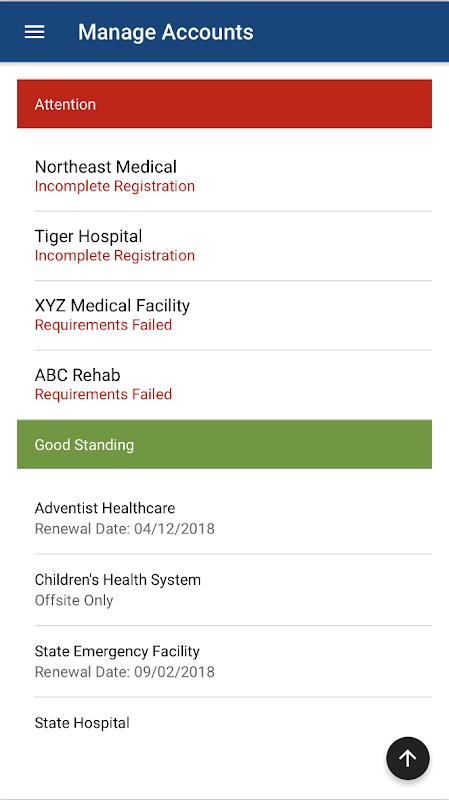
Task: Open the Northeast Medical account
Action: (233, 176)
